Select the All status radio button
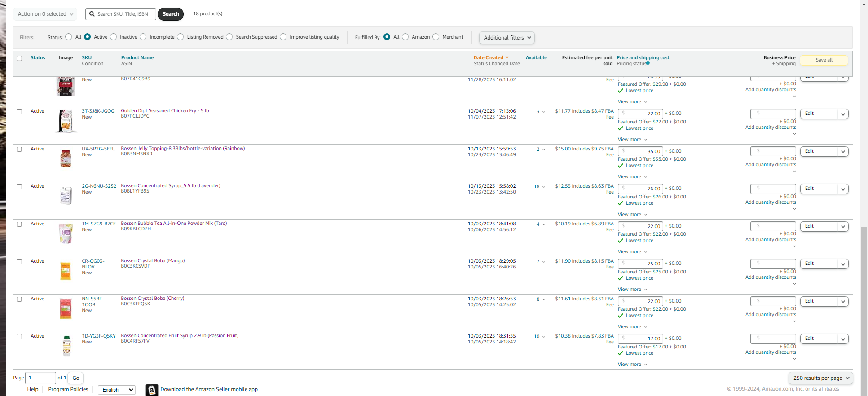Image resolution: width=868 pixels, height=396 pixels. click(x=69, y=37)
